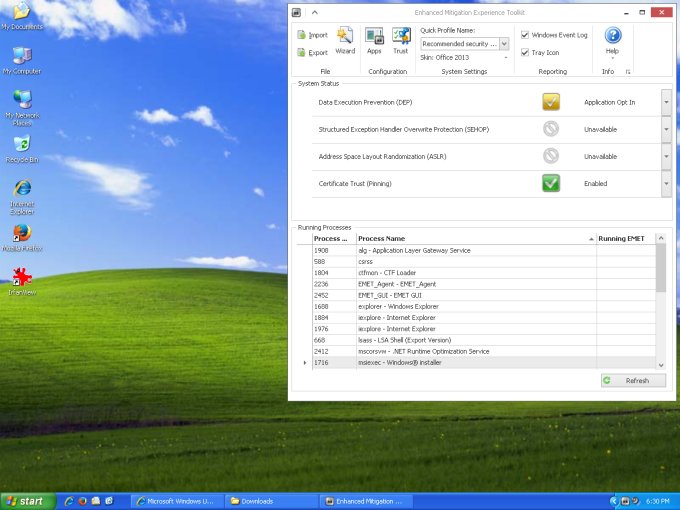This screenshot has width=680, height=510.
Task: Sort by Running EMET column header
Action: tap(626, 239)
